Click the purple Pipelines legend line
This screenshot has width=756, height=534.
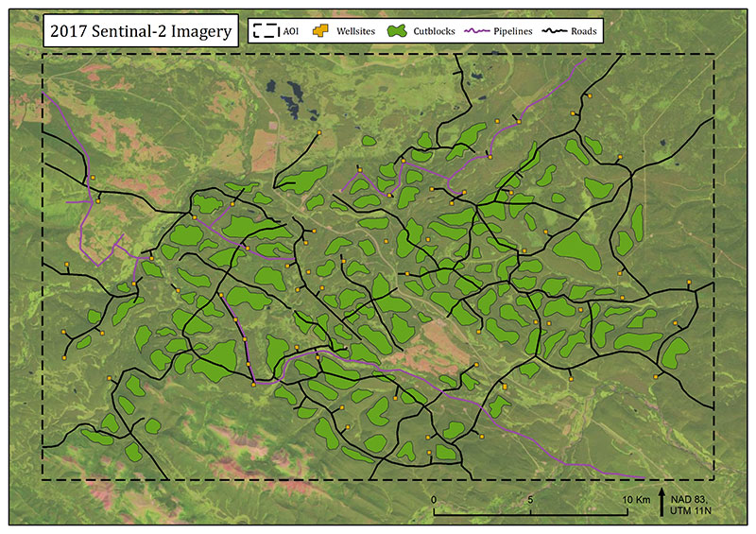(477, 31)
